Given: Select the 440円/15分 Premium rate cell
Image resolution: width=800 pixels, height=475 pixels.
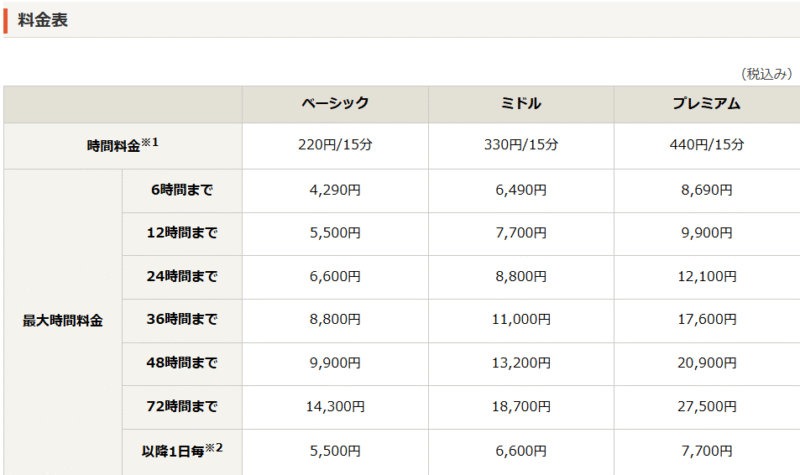Looking at the screenshot, I should 707,145.
